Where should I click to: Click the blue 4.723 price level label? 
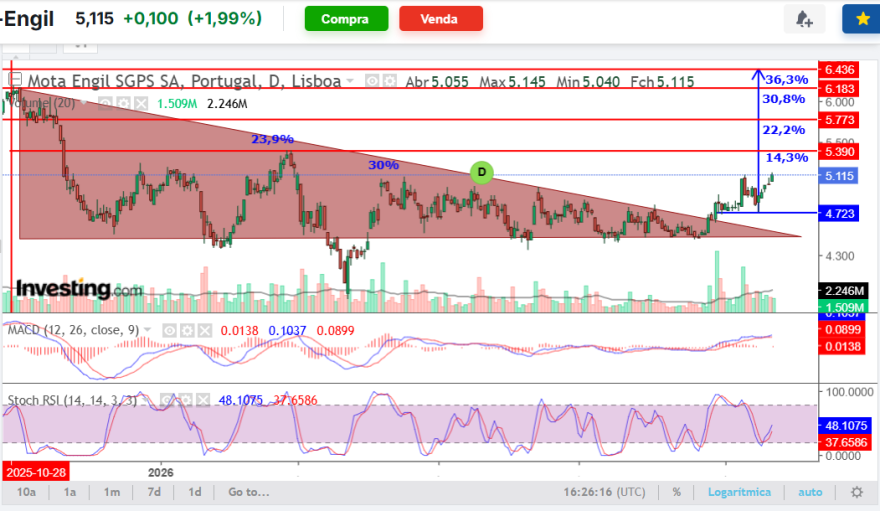coord(838,213)
